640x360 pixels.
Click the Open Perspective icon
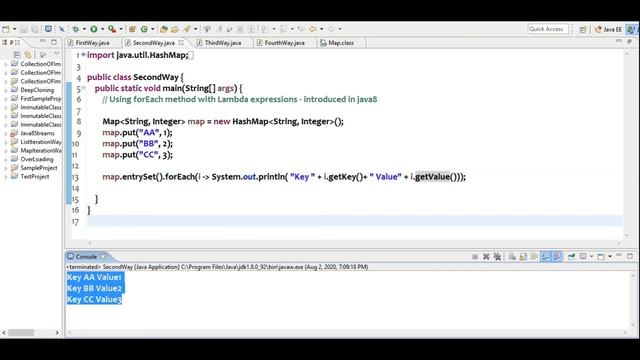[583, 29]
